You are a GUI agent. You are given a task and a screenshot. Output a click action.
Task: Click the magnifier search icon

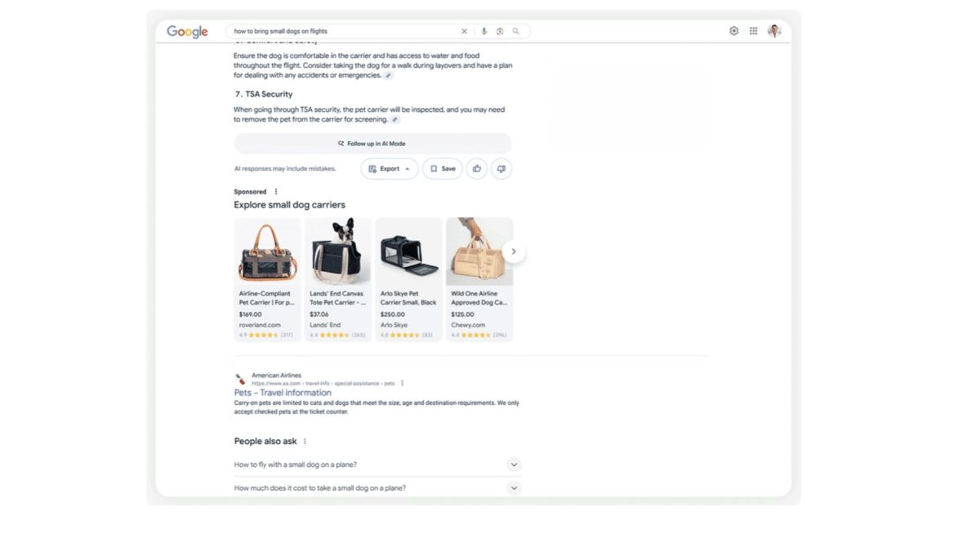[515, 31]
